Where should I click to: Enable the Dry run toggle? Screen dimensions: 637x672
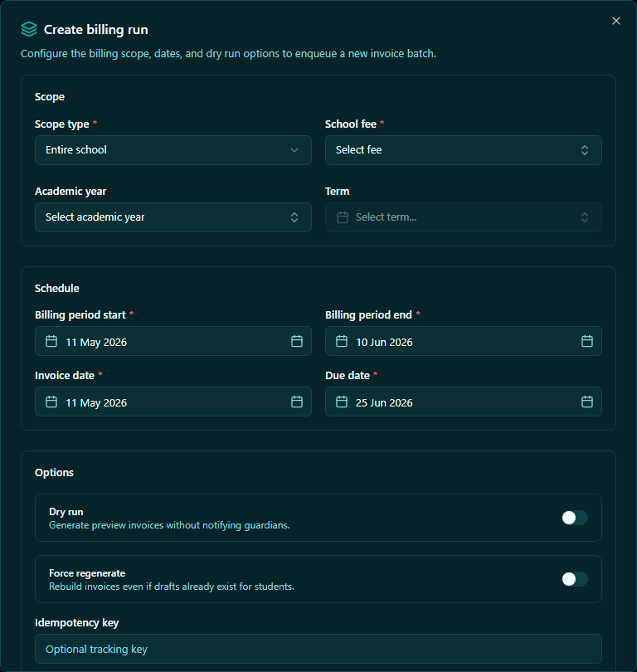coord(575,518)
